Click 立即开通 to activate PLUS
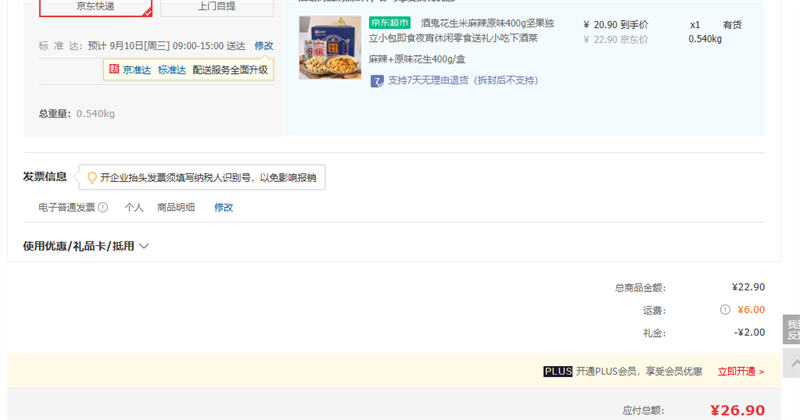The width and height of the screenshot is (800, 420). [x=740, y=372]
